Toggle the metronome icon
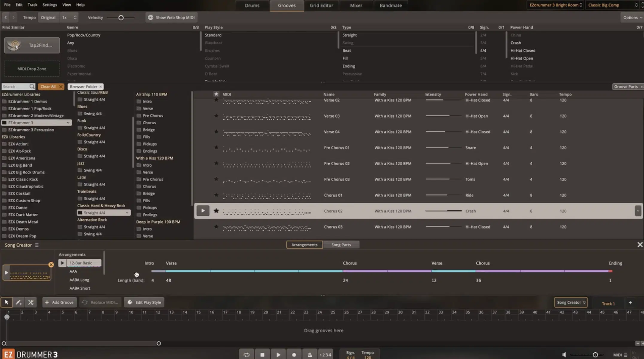Viewport: 644px width, 359px height. tap(310, 355)
